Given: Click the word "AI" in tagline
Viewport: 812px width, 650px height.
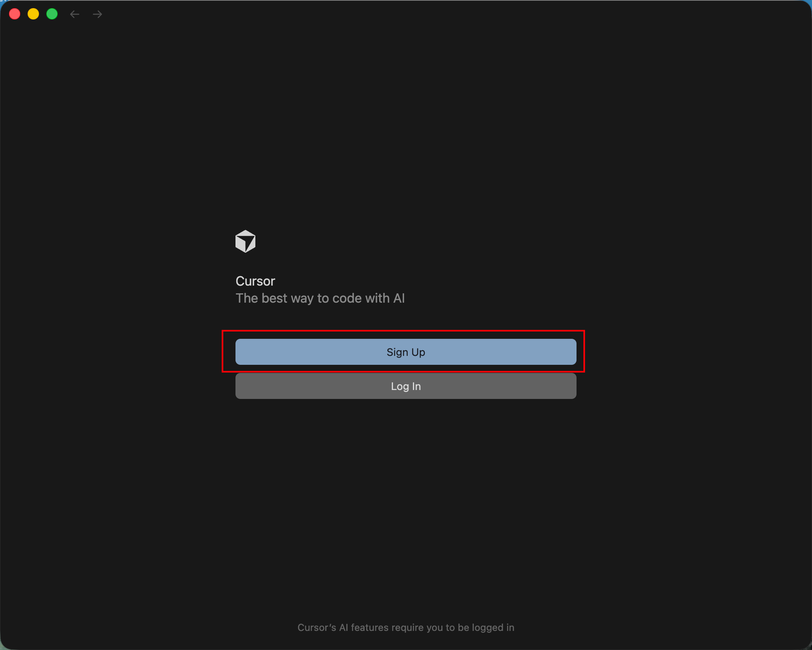Looking at the screenshot, I should 399,298.
